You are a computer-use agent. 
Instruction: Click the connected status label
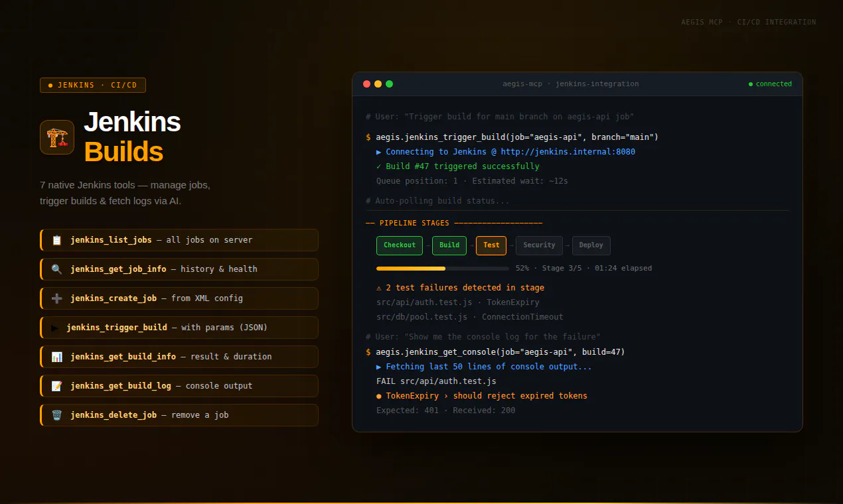[774, 84]
